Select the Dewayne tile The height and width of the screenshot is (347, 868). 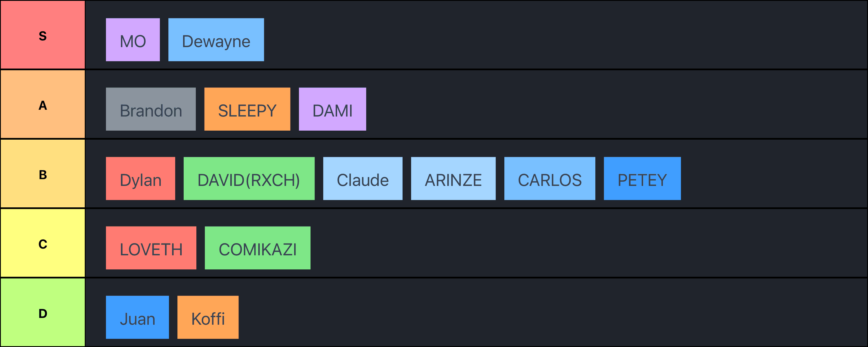click(x=216, y=40)
